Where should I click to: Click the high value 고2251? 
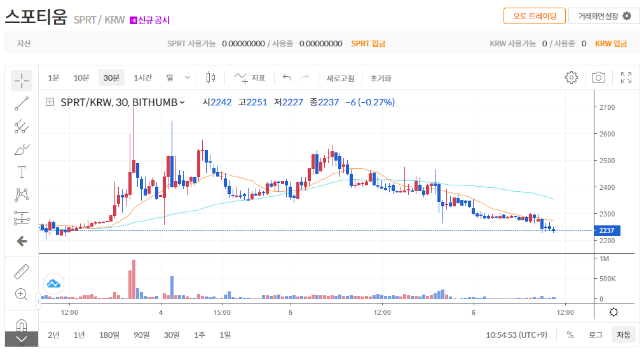(x=253, y=102)
